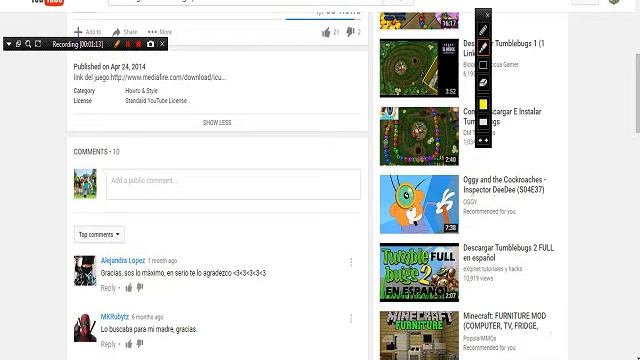Click the double-arrow button at drawing palette bottom
640x360 pixels.
pyautogui.click(x=483, y=140)
